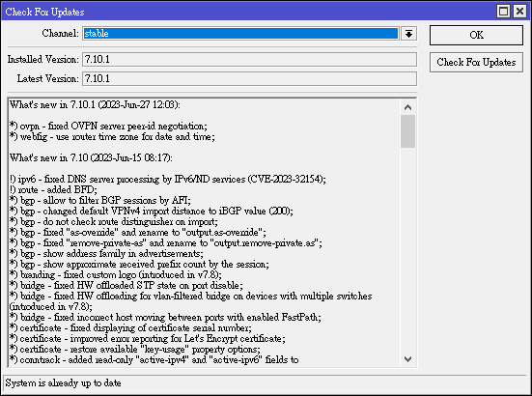The width and height of the screenshot is (532, 396).
Task: Click the certificate Let's Encrypt error line
Action: tap(148, 339)
